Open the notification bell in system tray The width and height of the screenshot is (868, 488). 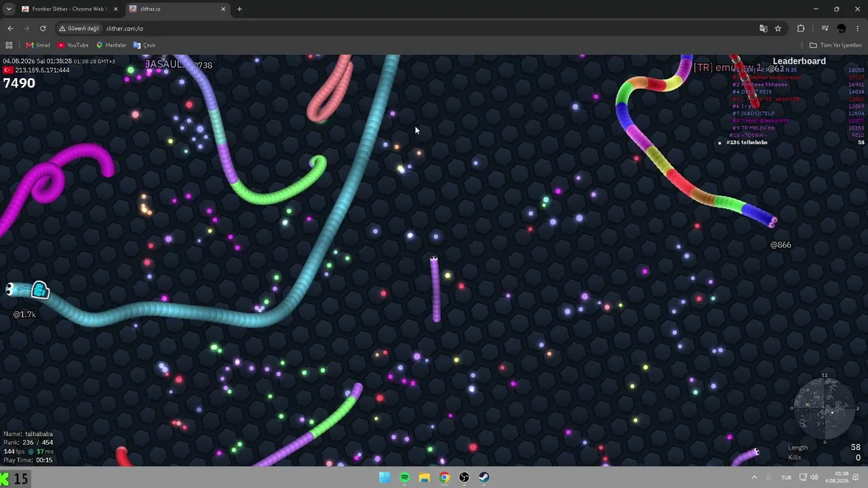pos(857,477)
